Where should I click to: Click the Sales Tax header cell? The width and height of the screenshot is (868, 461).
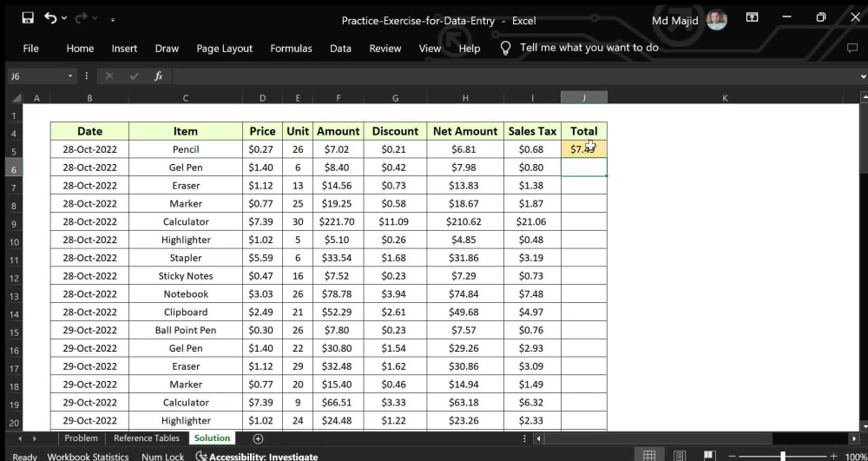532,131
